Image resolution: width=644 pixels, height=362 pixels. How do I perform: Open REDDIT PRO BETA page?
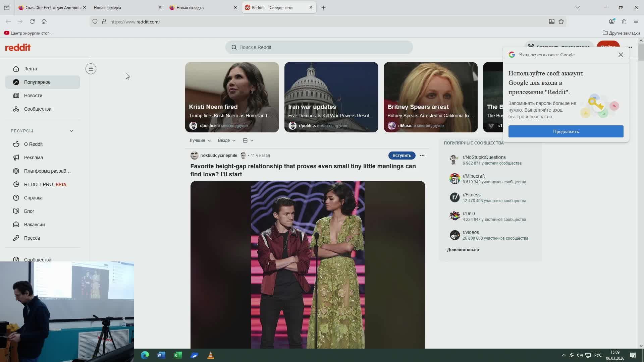[43, 184]
